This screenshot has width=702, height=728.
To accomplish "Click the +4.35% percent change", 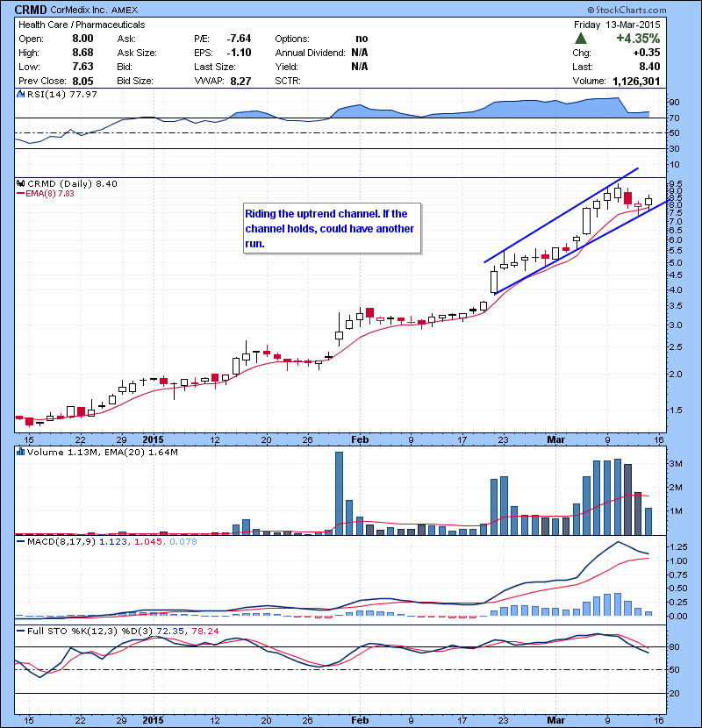I will point(638,38).
